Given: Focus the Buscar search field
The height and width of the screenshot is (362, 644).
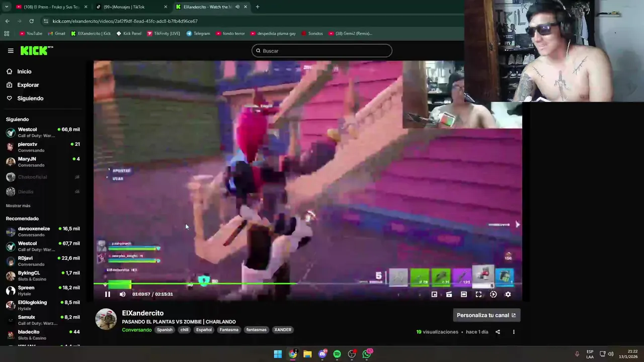Looking at the screenshot, I should click(x=322, y=51).
